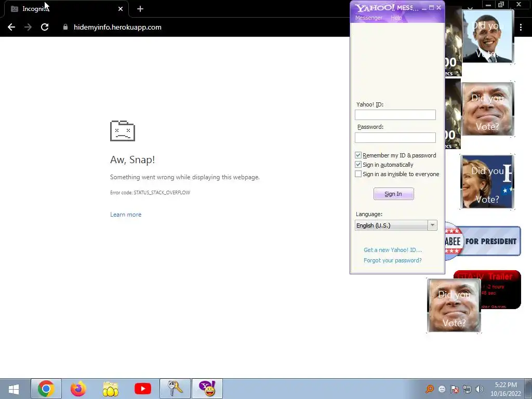
Task: Open the Windows Start button
Action: [14, 389]
